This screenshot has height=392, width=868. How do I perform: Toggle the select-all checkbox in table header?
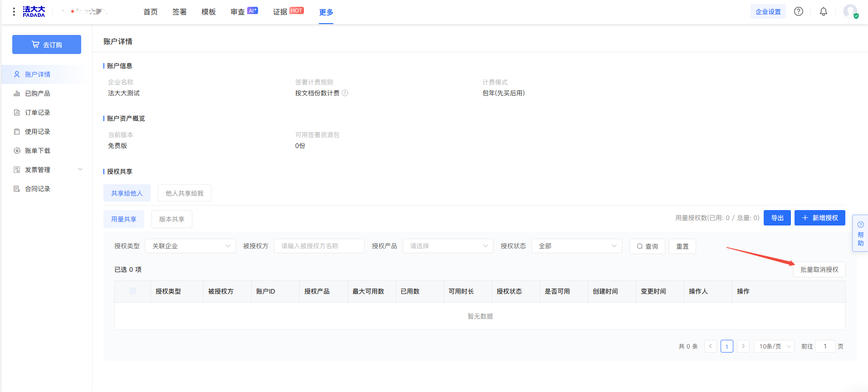(133, 291)
